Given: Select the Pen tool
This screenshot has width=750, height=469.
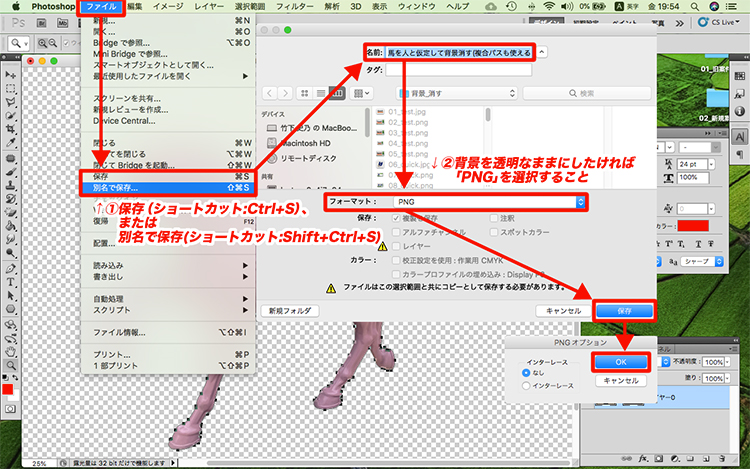Looking at the screenshot, I should click(x=11, y=269).
